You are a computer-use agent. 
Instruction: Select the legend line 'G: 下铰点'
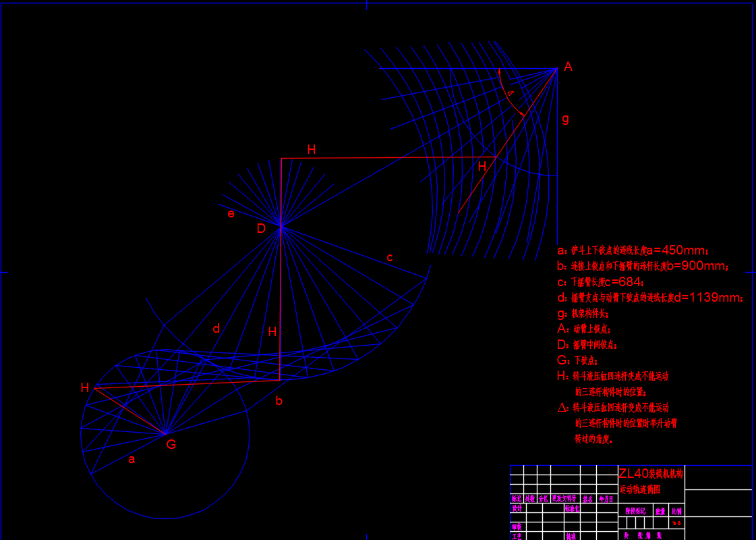coord(577,360)
